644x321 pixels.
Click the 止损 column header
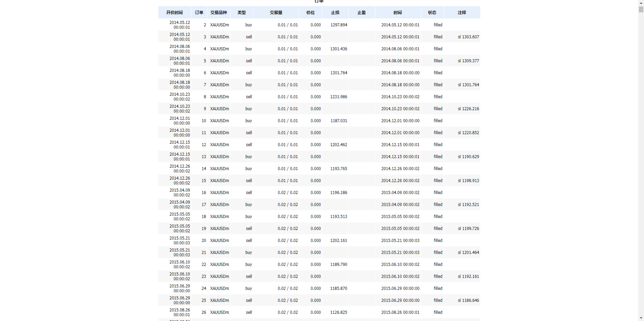pyautogui.click(x=335, y=12)
